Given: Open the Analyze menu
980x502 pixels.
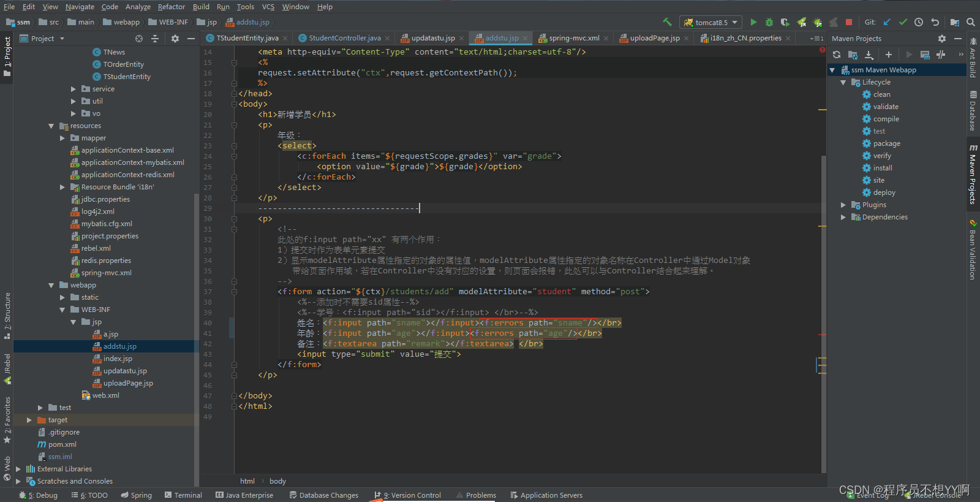Looking at the screenshot, I should tap(138, 7).
